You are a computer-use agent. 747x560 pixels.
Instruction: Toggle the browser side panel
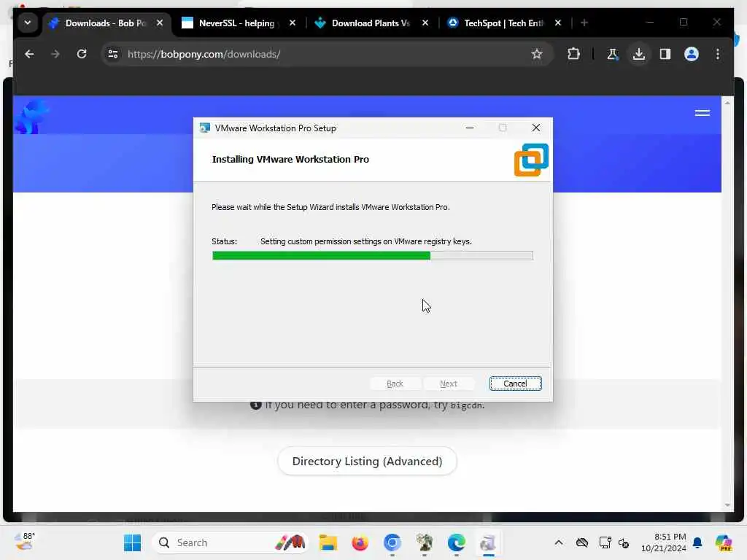pos(665,54)
